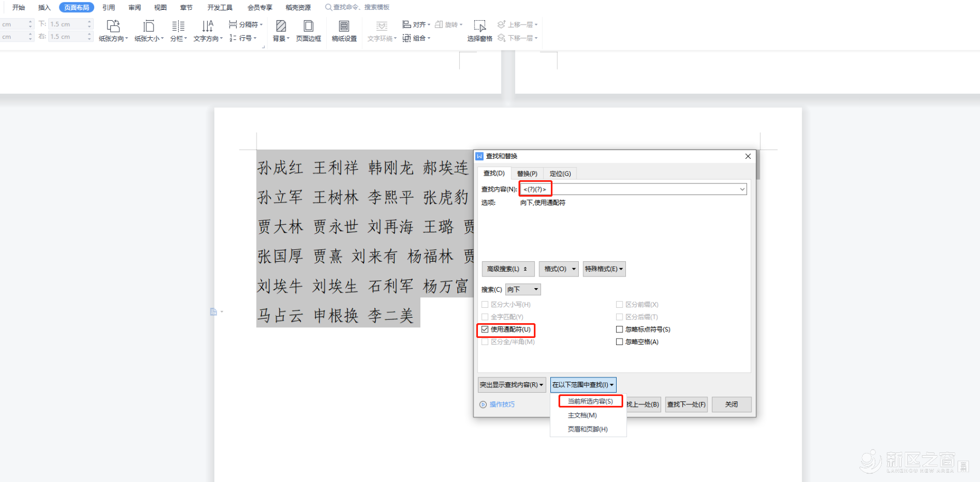
Task: Click the 组合 group icon
Action: pos(407,38)
